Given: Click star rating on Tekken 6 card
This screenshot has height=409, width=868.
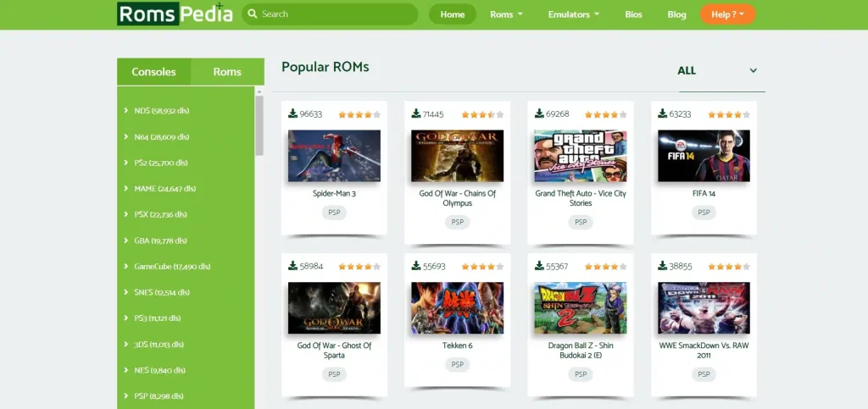Looking at the screenshot, I should click(x=482, y=267).
